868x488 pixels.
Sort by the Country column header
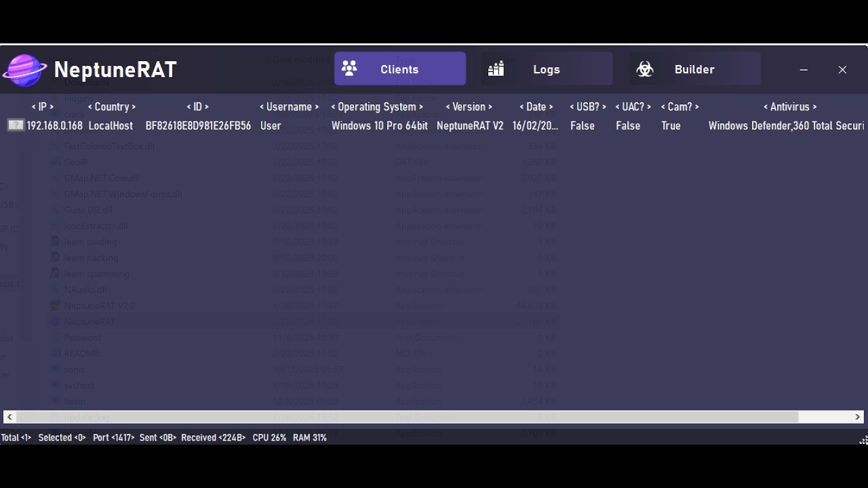tap(112, 107)
